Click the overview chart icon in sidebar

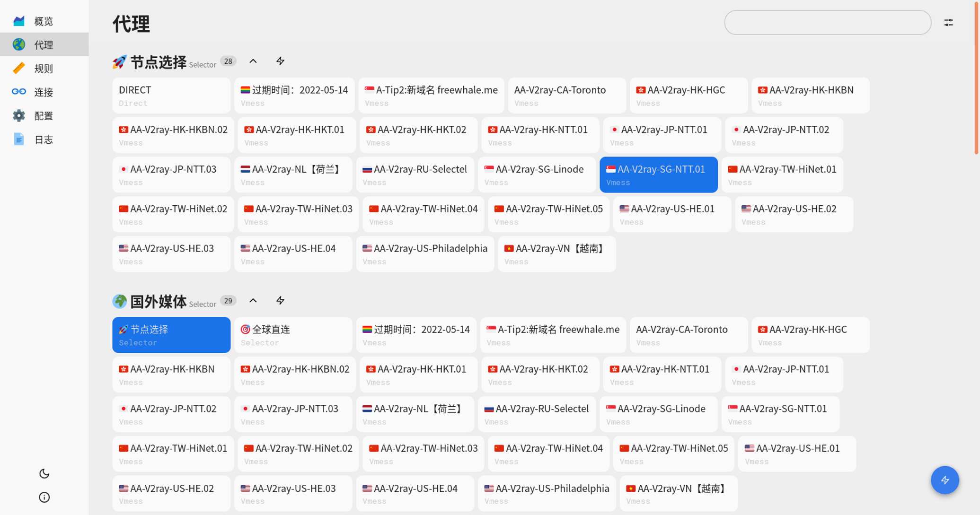19,21
